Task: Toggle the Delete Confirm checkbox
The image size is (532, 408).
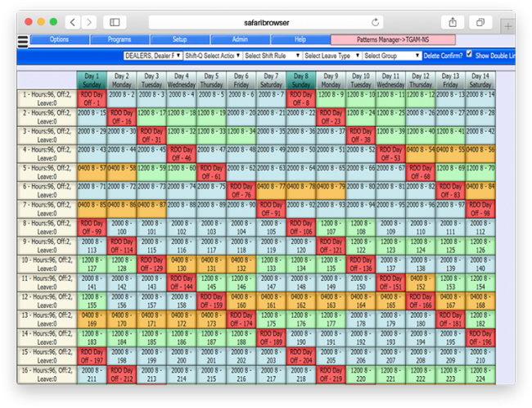Action: [x=469, y=54]
